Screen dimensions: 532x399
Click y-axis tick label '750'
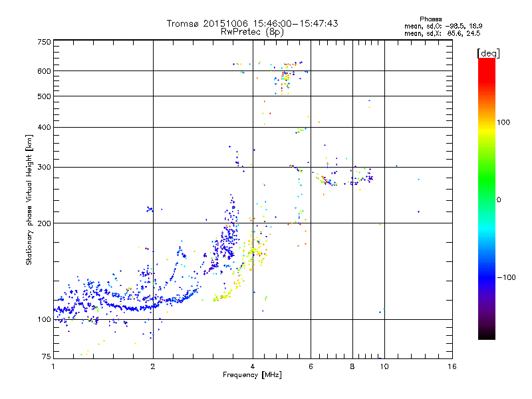pos(44,42)
